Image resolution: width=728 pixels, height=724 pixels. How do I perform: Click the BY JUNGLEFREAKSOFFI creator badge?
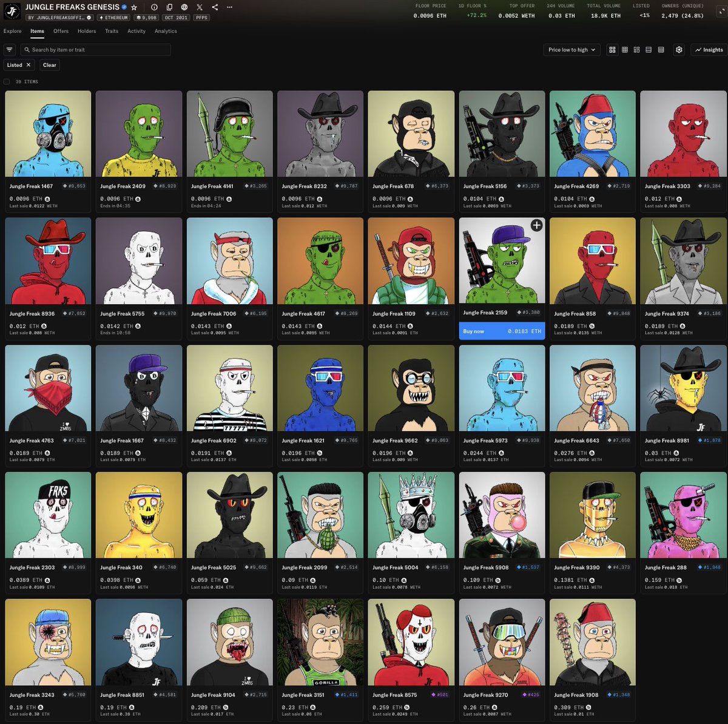[59, 18]
